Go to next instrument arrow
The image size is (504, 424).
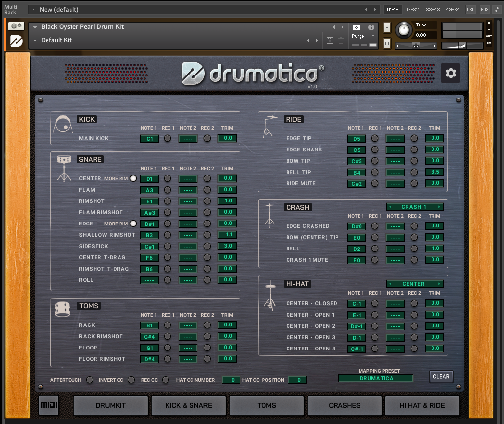(343, 27)
